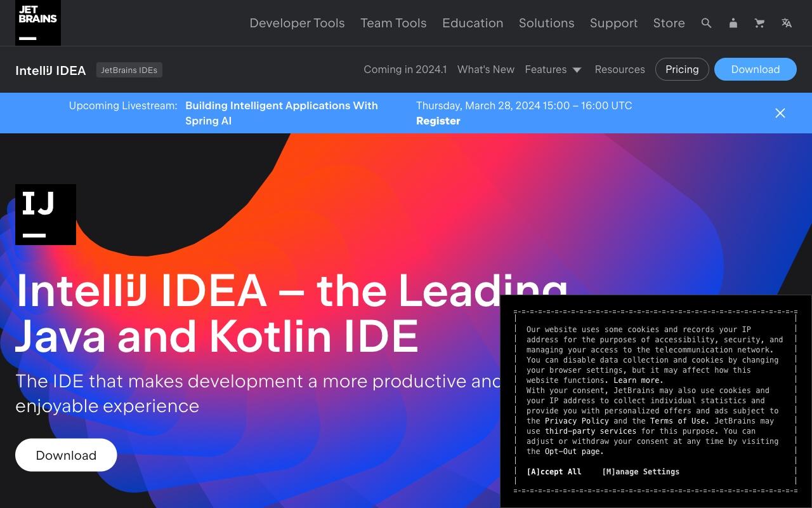This screenshot has width=812, height=508.
Task: Open the site search icon
Action: pyautogui.click(x=706, y=23)
